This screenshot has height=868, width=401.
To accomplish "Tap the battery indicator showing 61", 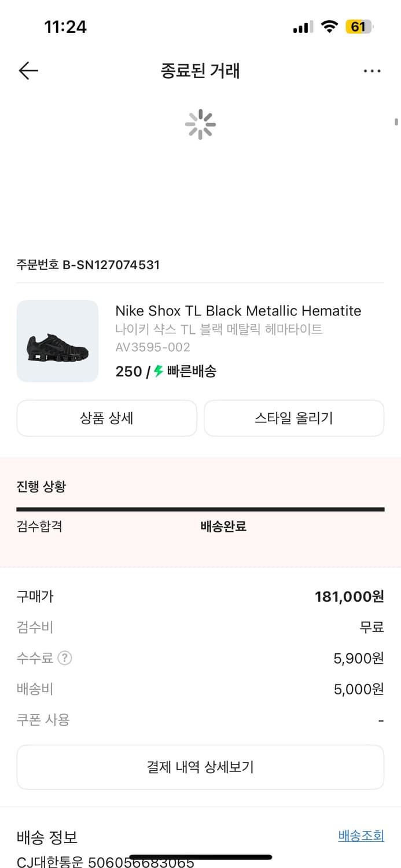I will point(358,26).
